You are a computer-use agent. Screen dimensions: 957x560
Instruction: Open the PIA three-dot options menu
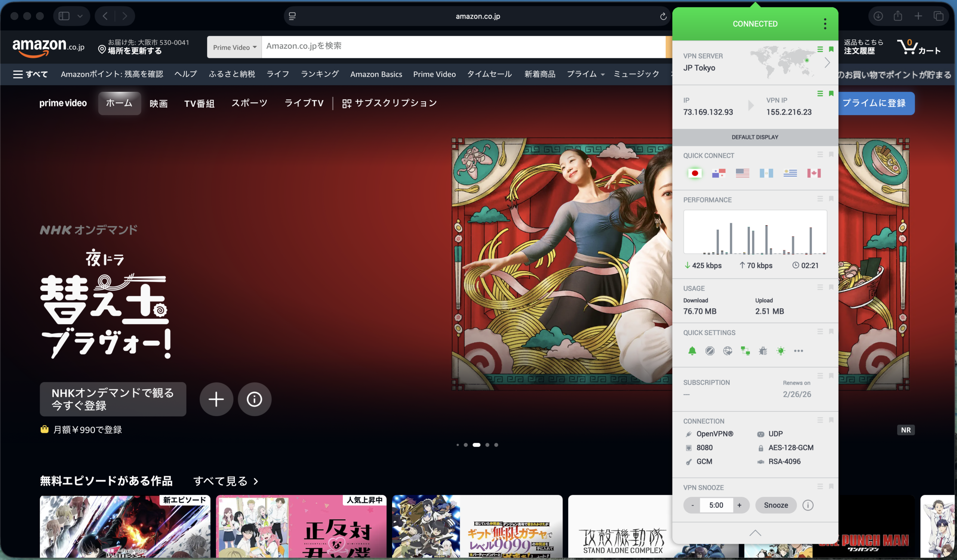825,24
